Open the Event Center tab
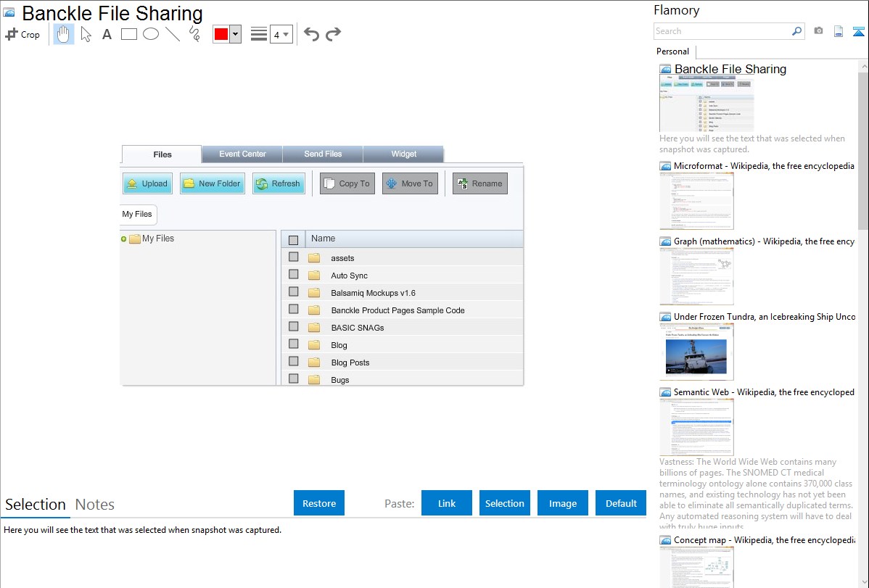 tap(242, 154)
